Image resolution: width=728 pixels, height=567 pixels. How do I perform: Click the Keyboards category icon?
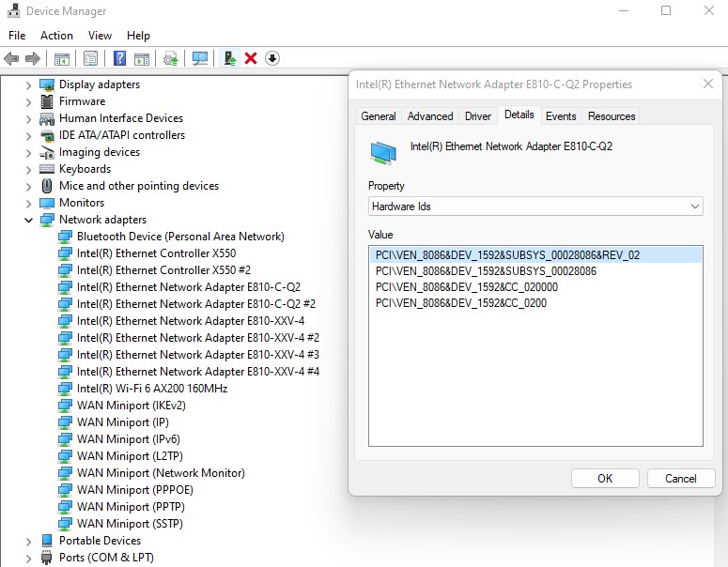pyautogui.click(x=47, y=169)
